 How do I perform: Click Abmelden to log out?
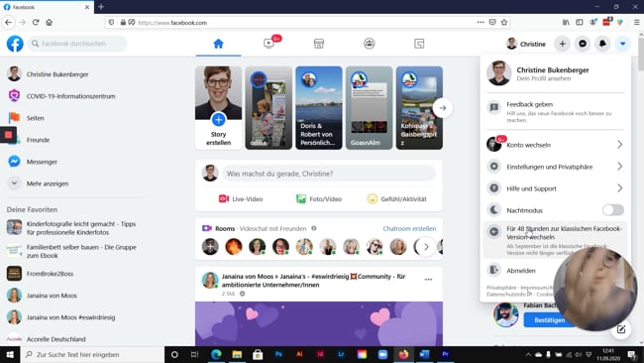tap(521, 271)
